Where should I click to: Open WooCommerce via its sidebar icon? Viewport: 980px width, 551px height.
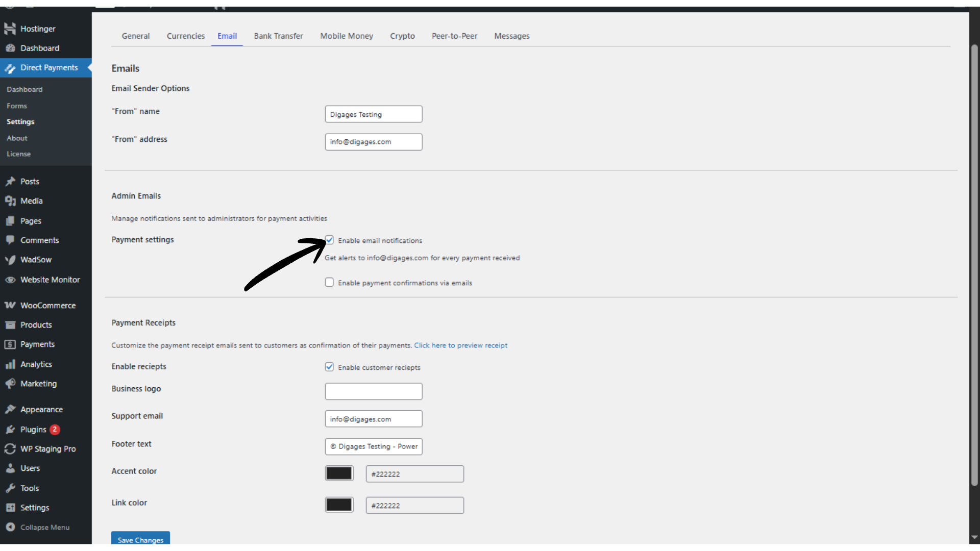tap(10, 305)
